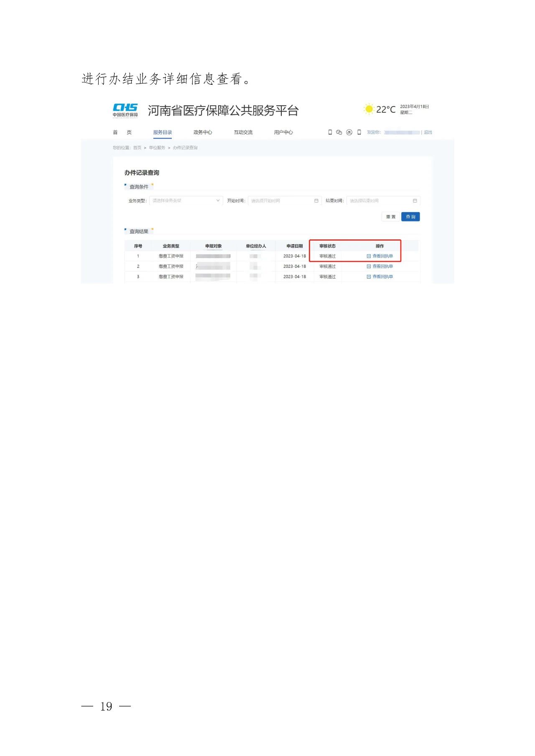Click 审核通过 status in row 2

pos(328,266)
